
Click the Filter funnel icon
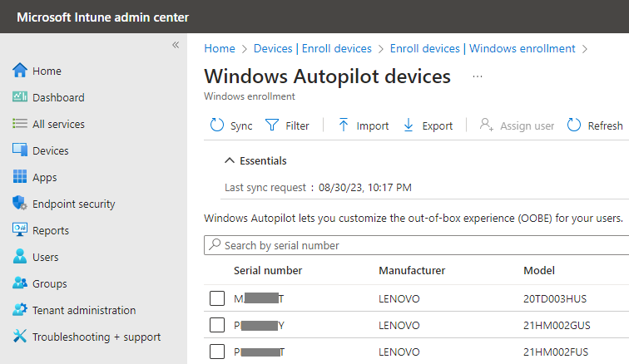coord(271,125)
